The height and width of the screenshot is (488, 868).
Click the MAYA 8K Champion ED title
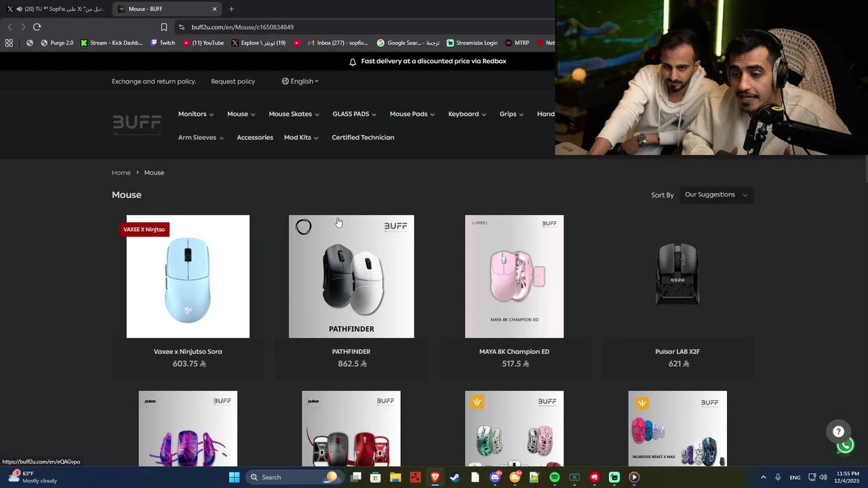click(x=514, y=352)
